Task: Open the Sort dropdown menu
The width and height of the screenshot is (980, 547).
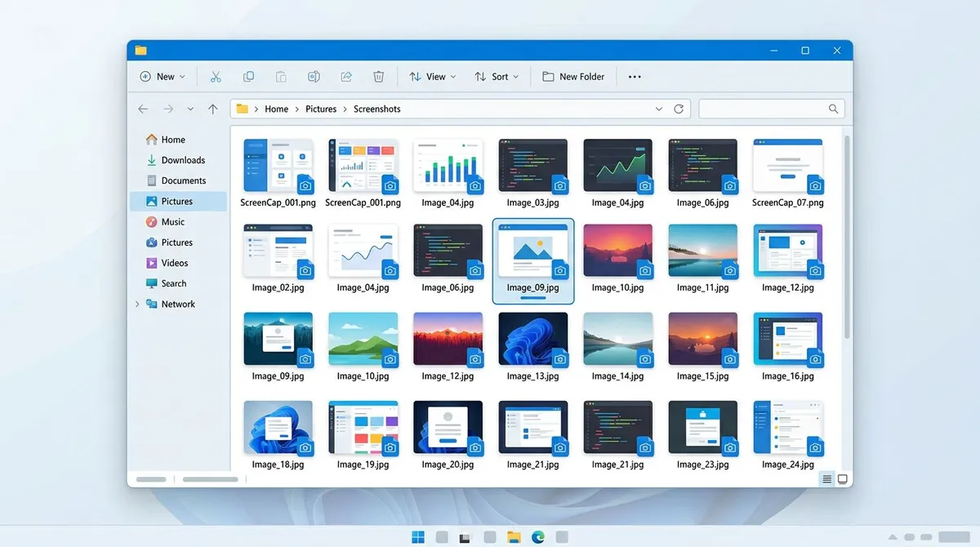Action: pyautogui.click(x=497, y=77)
